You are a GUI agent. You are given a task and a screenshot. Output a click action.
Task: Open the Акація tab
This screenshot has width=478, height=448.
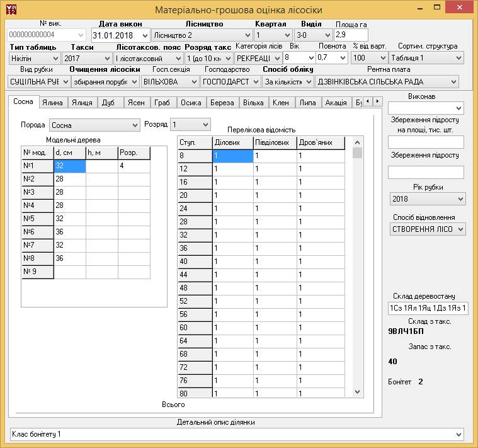coord(336,103)
